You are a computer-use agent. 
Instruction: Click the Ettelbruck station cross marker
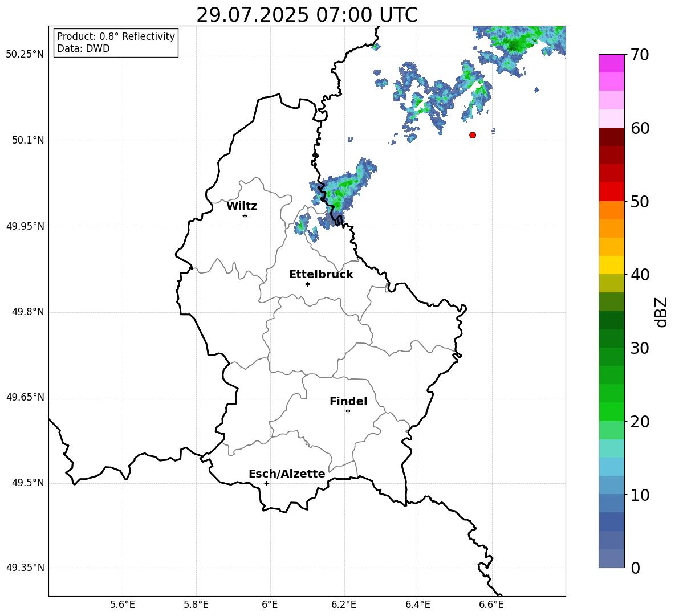tap(307, 284)
